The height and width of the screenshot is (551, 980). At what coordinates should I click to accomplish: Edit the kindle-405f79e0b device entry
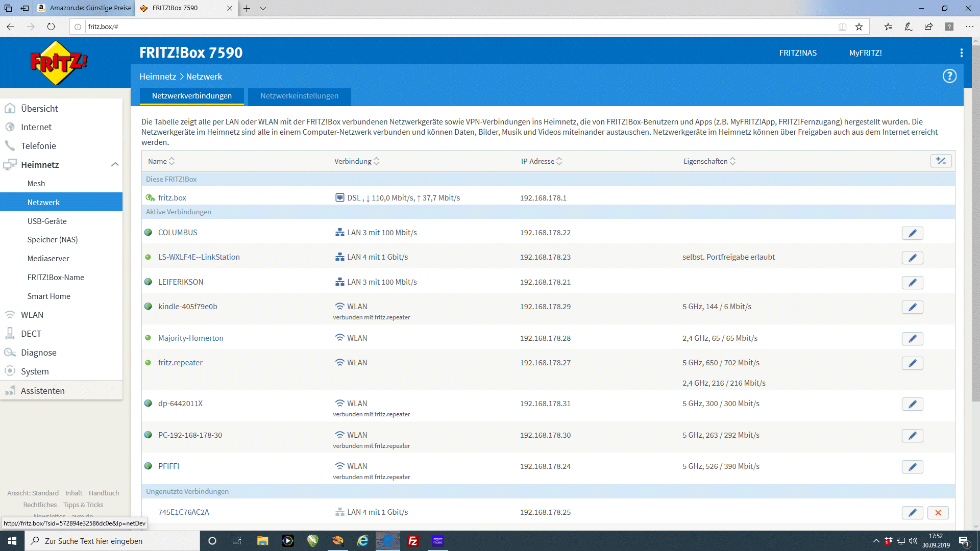[x=912, y=307]
